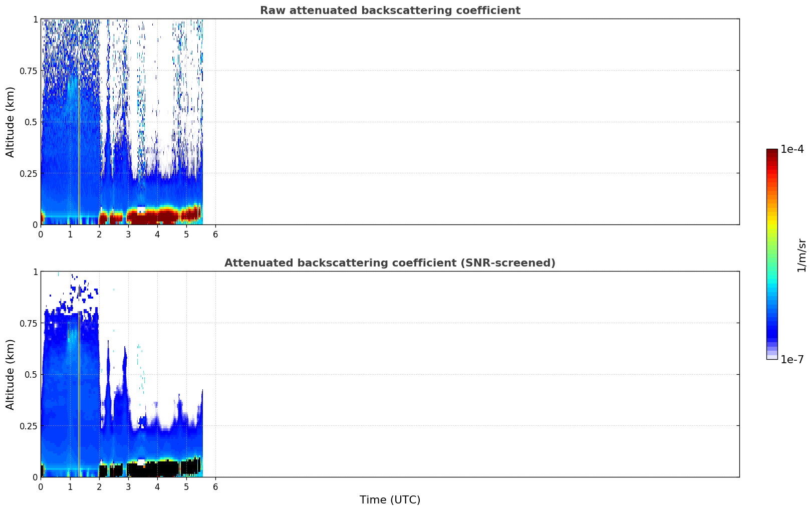Click the empty white area of the top plot

coord(471,122)
